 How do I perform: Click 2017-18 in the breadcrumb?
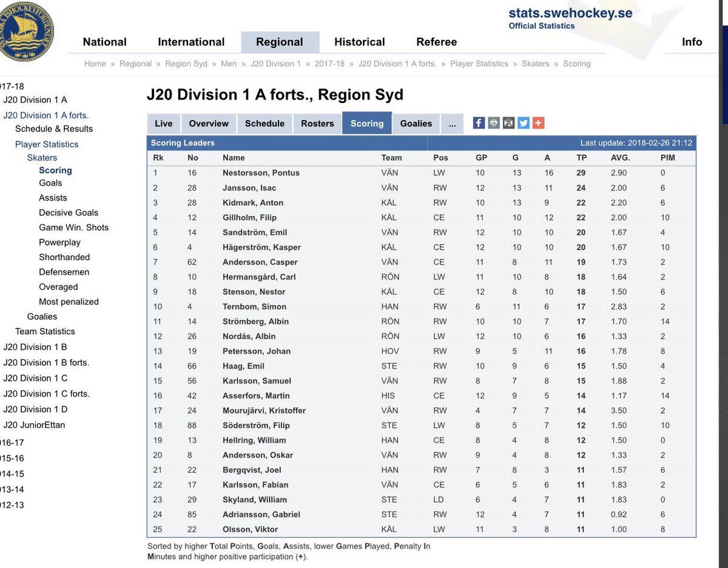point(329,64)
